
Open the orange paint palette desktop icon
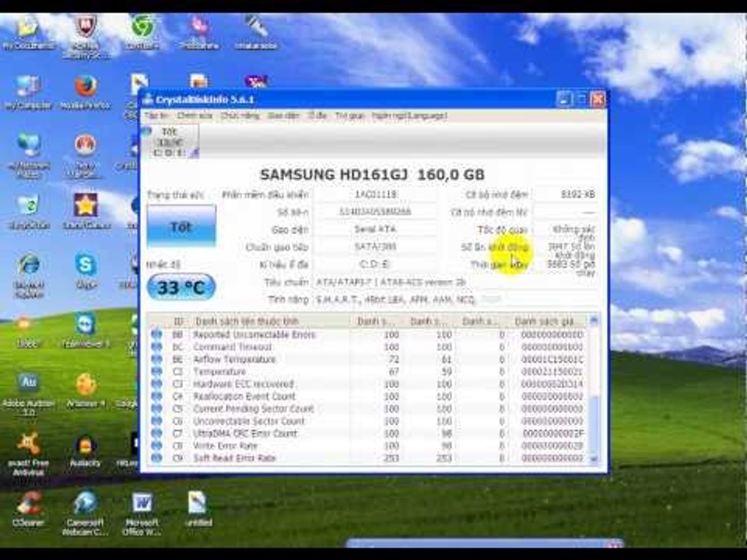pos(86,390)
